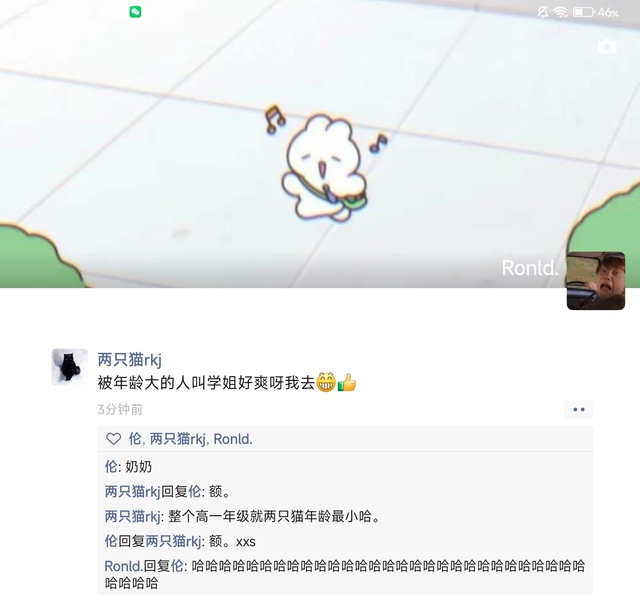Tap Ronld.'s long 哈哈哈 reply comment
This screenshot has width=640, height=603.
coord(345,574)
